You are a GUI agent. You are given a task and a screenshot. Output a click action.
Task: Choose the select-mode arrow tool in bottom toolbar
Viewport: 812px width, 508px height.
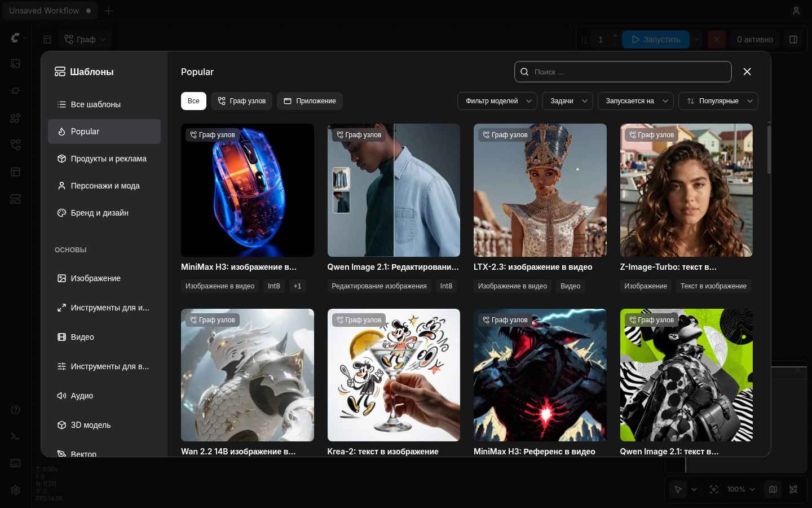[678, 489]
